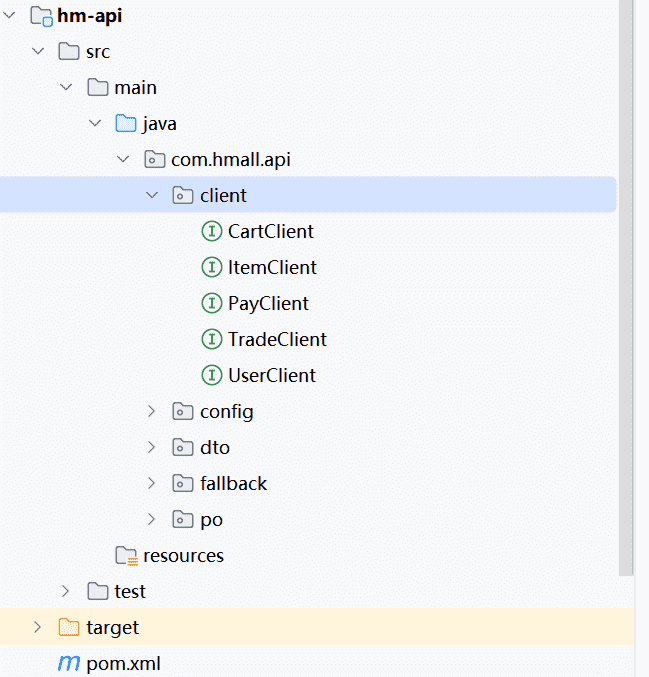Screen dimensions: 649x677
Task: Expand the test folder chevron
Action: click(x=67, y=591)
